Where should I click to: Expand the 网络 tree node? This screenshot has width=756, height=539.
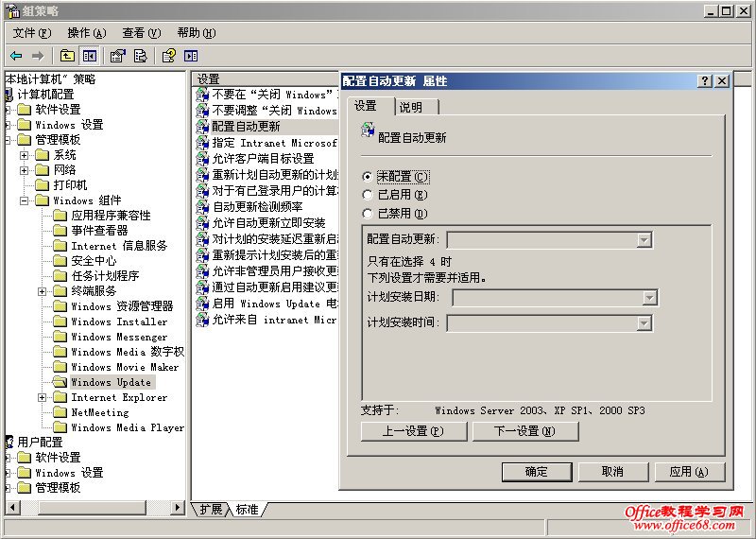tap(25, 170)
